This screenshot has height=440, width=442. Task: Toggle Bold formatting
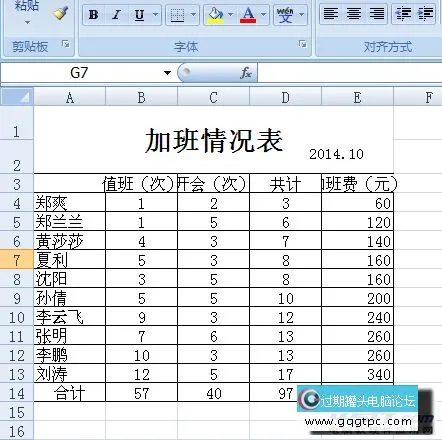click(x=94, y=15)
